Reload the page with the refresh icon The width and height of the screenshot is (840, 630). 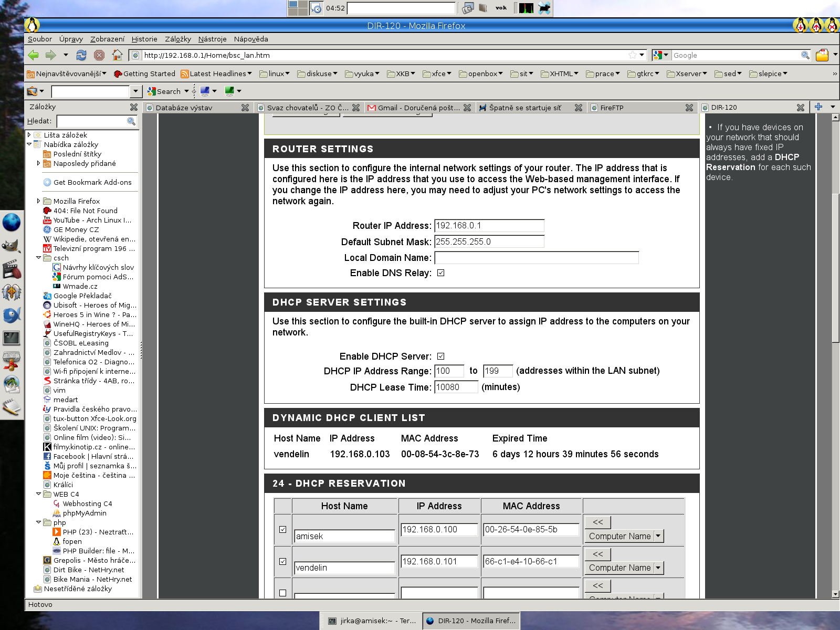tap(81, 55)
